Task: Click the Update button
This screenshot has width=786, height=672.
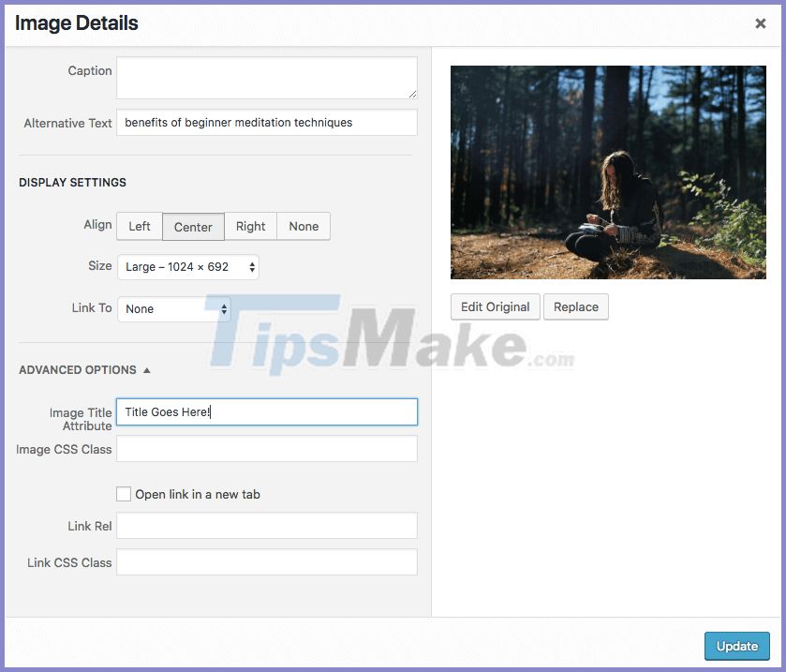Action: pyautogui.click(x=736, y=646)
